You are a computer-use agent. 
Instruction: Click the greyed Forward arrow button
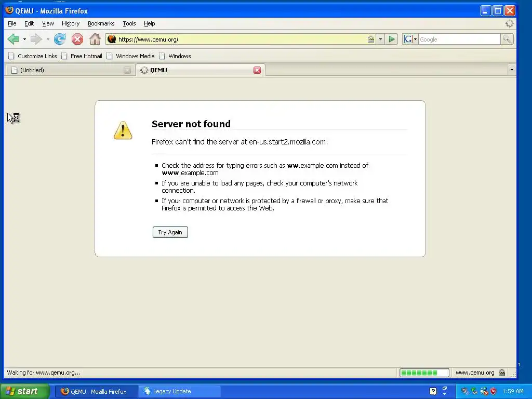36,39
